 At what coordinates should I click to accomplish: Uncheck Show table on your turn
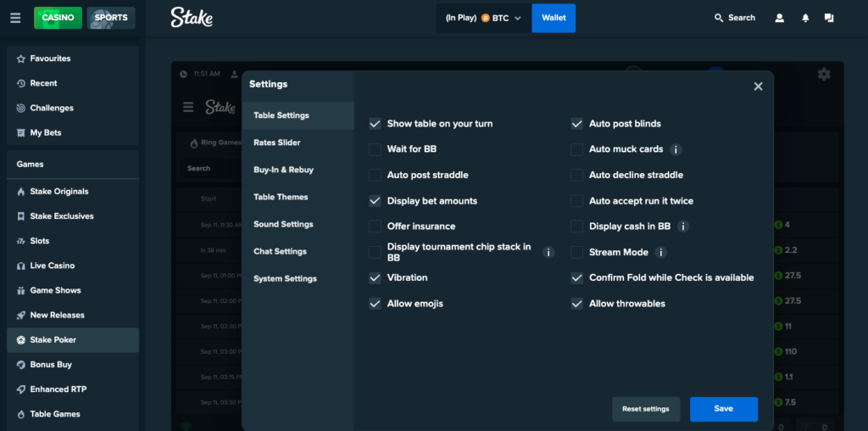coord(375,124)
